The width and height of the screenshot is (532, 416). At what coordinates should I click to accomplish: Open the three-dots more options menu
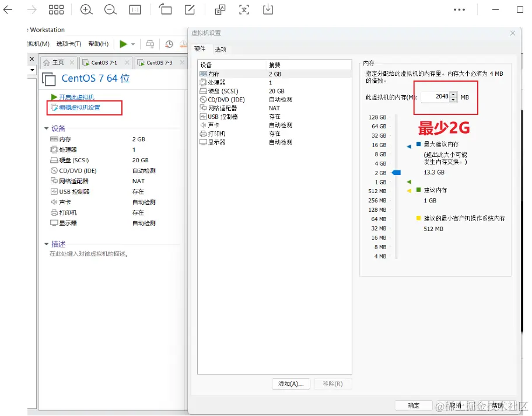tap(460, 9)
